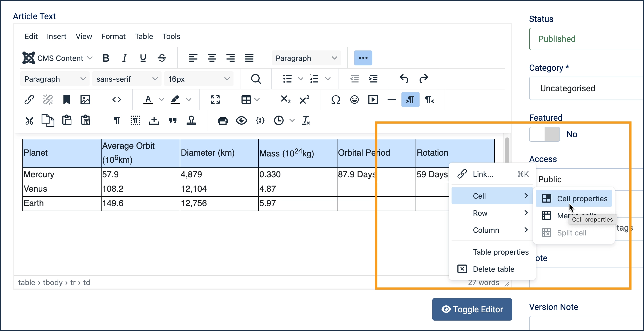
Task: Click highlight color swatch dropdown arrow
Action: tap(188, 100)
